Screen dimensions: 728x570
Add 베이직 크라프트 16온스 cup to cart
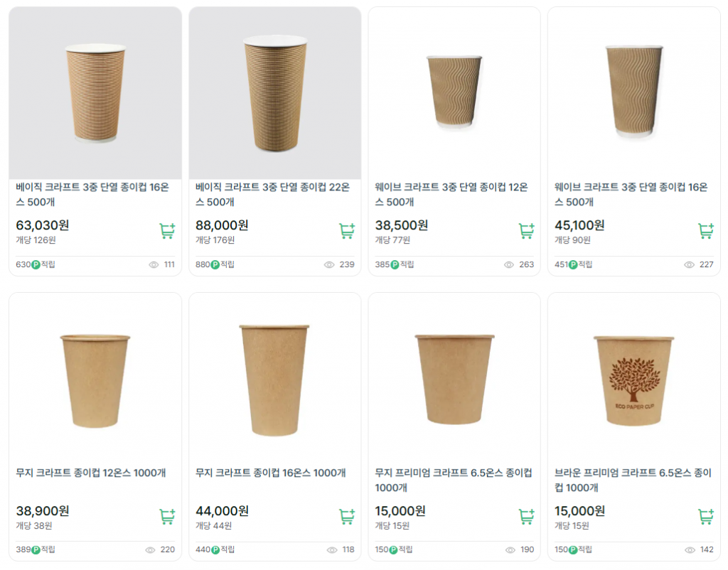(x=167, y=231)
